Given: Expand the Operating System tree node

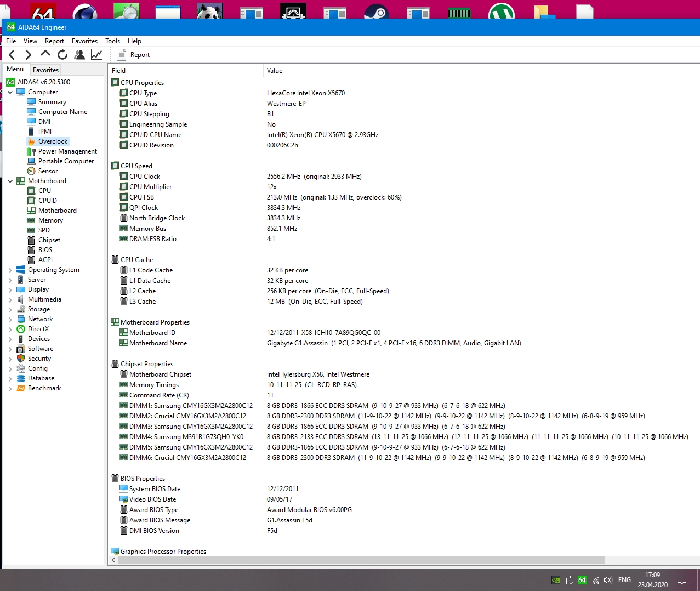Looking at the screenshot, I should [10, 270].
